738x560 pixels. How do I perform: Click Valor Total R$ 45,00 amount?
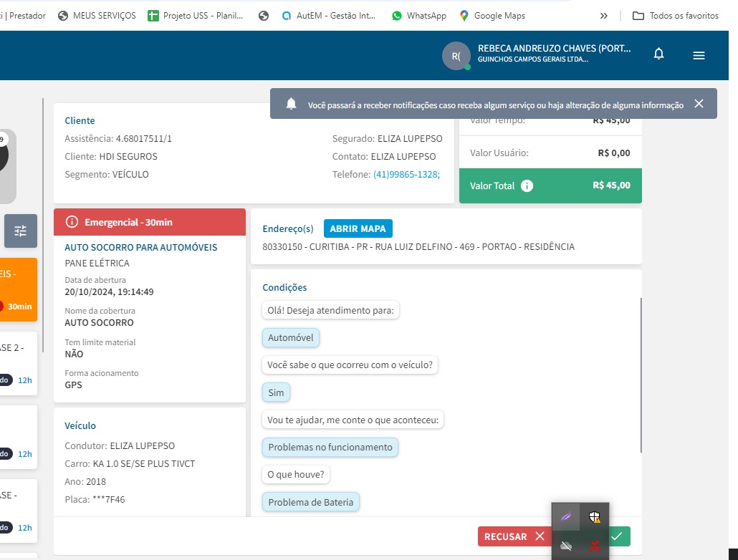click(x=611, y=185)
